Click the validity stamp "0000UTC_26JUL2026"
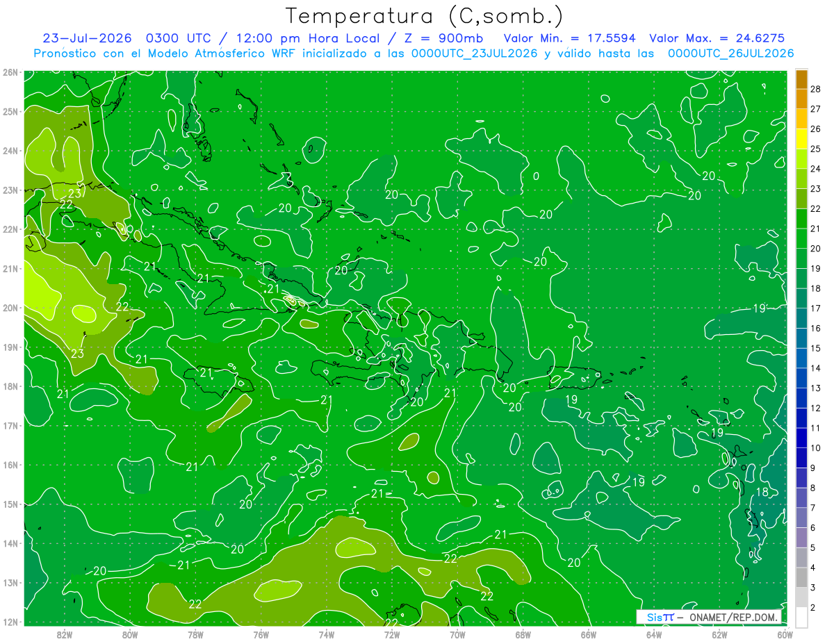 point(730,53)
